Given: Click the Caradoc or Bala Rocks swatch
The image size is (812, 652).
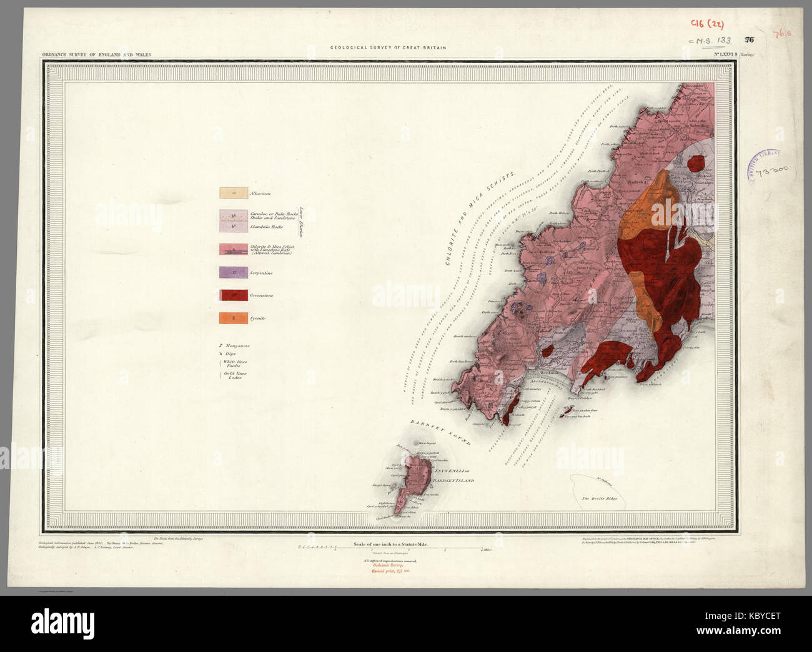Looking at the screenshot, I should [232, 215].
